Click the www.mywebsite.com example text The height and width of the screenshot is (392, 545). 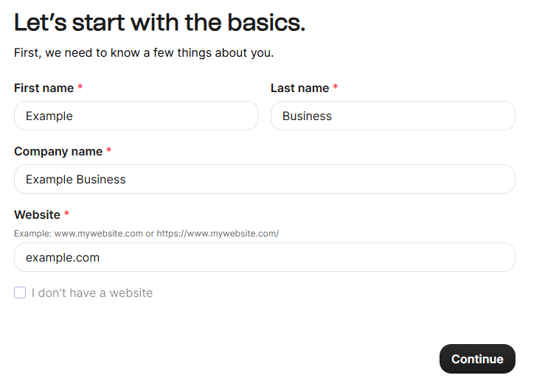click(98, 234)
